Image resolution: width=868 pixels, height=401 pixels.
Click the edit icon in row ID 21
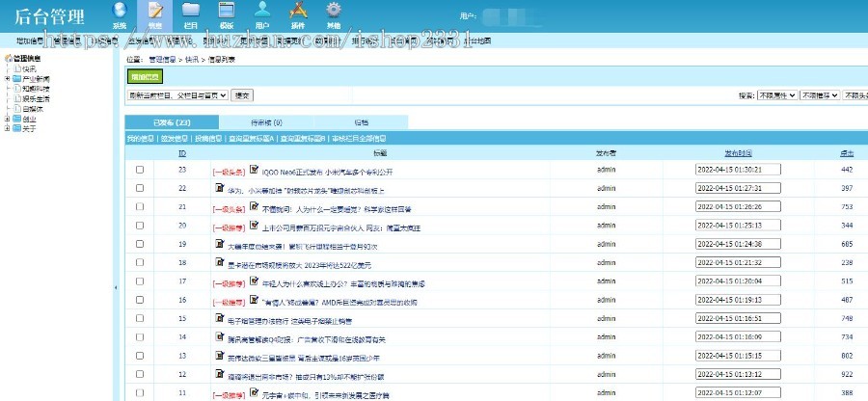(x=254, y=206)
